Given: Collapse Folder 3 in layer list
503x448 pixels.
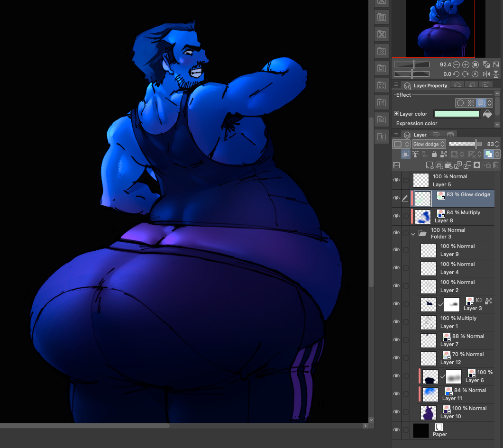Looking at the screenshot, I should pos(413,233).
